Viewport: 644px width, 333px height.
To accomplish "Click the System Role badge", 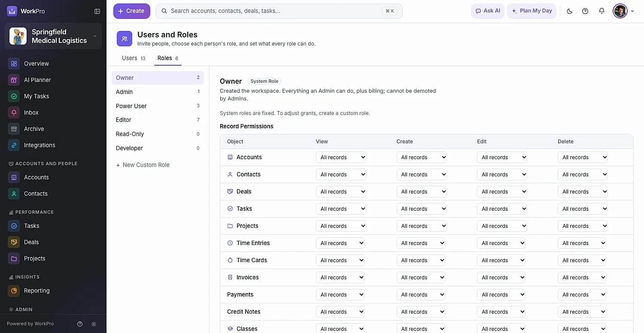I will click(264, 81).
